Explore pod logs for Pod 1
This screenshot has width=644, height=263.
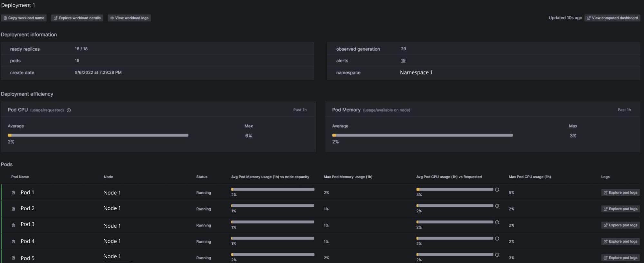pos(620,193)
